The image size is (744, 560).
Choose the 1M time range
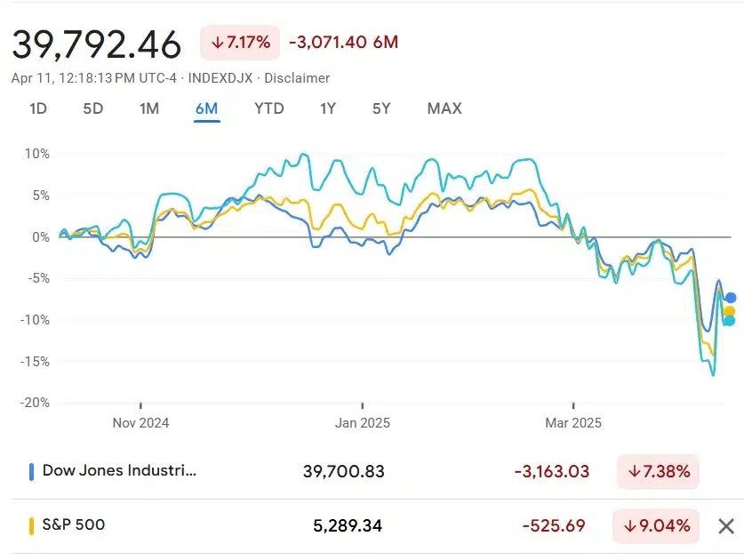tap(149, 108)
